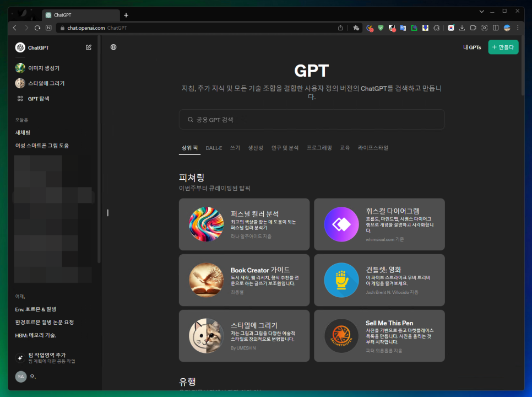Image resolution: width=532 pixels, height=397 pixels.
Task: Click the 공용 GPT 검색 search field
Action: (312, 120)
